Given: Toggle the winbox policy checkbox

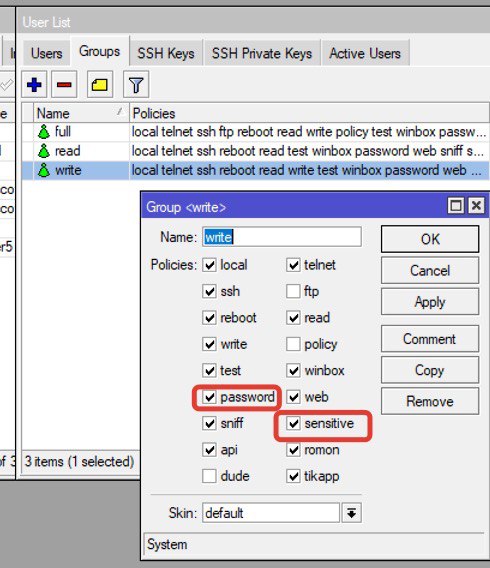Looking at the screenshot, I should click(x=293, y=371).
